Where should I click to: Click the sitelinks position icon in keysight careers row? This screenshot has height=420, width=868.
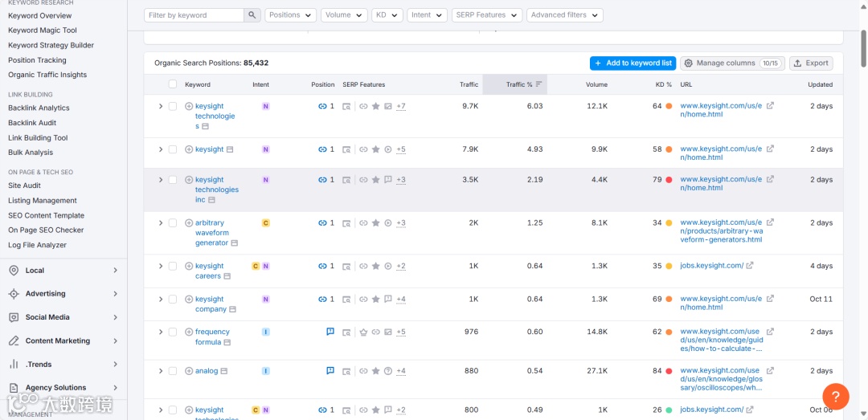pos(323,266)
